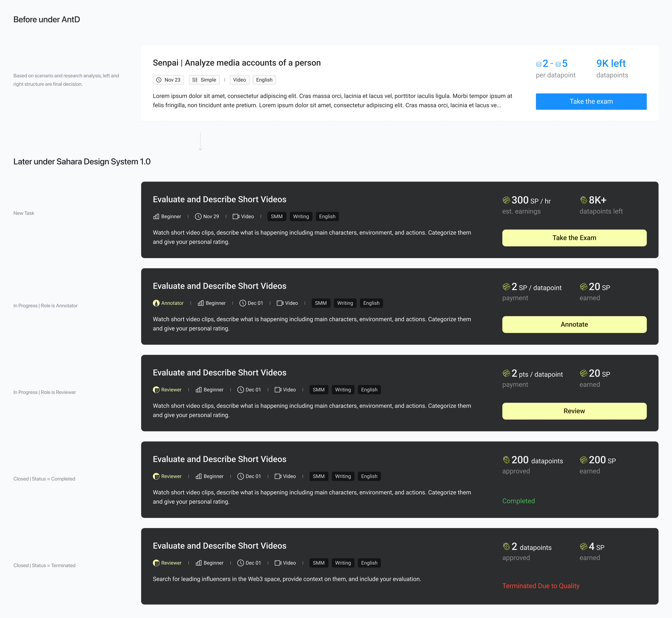Click the blue Take the exam button
Image resolution: width=672 pixels, height=618 pixels.
pos(591,101)
